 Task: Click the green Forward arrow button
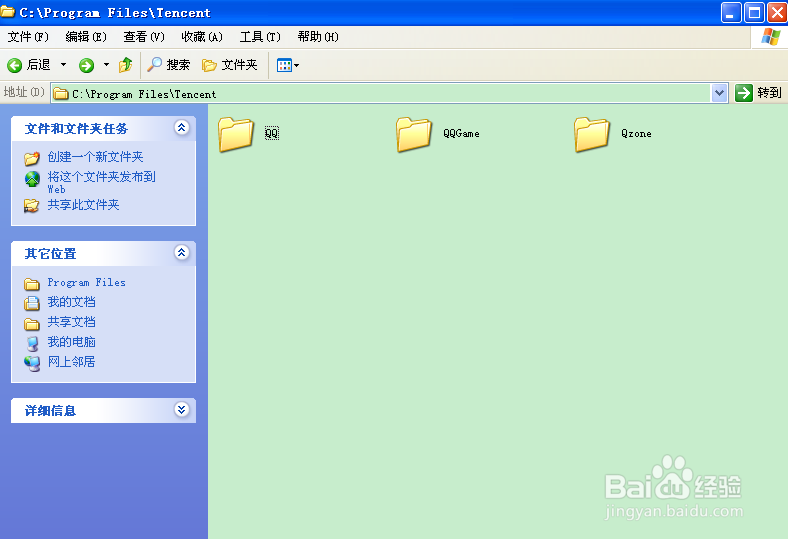pos(86,65)
